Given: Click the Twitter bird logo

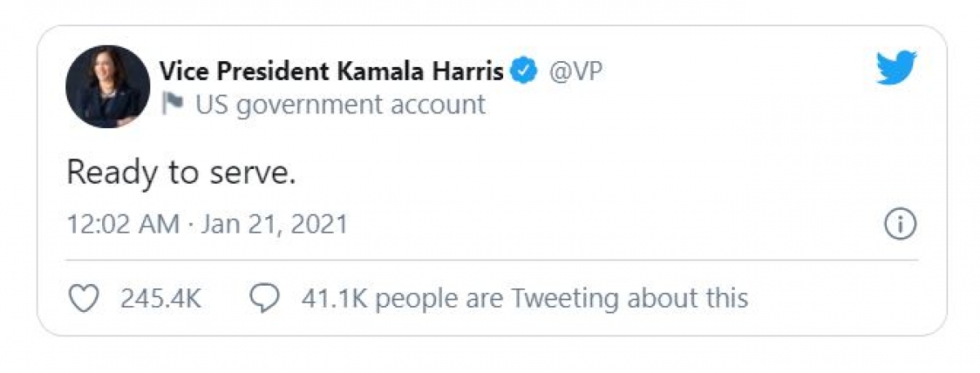Looking at the screenshot, I should pos(896,68).
